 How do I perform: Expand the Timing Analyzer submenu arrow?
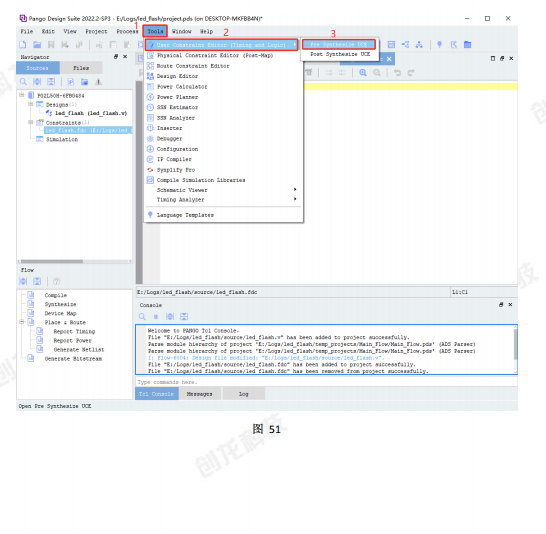[295, 199]
